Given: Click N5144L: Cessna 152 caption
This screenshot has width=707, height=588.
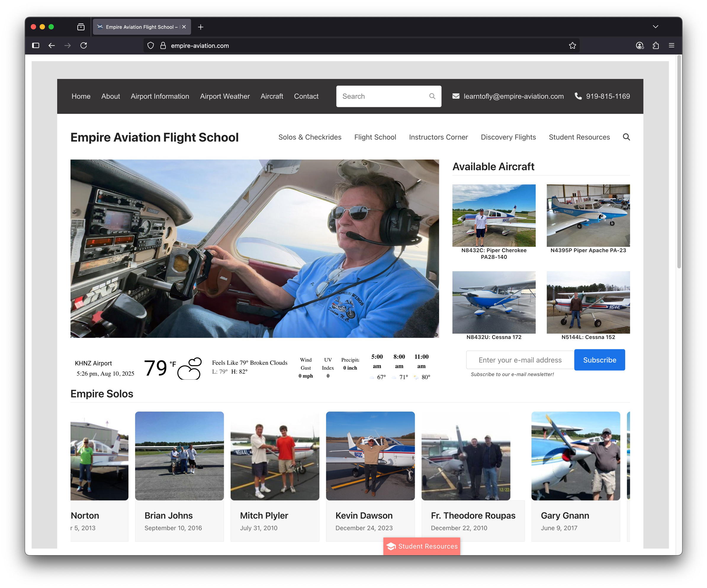Looking at the screenshot, I should 588,337.
